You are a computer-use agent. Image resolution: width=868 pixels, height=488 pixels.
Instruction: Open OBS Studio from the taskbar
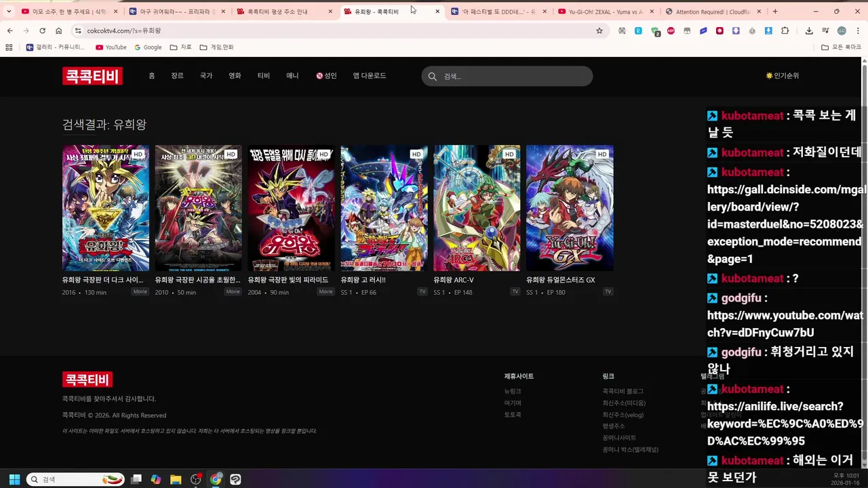click(x=196, y=479)
